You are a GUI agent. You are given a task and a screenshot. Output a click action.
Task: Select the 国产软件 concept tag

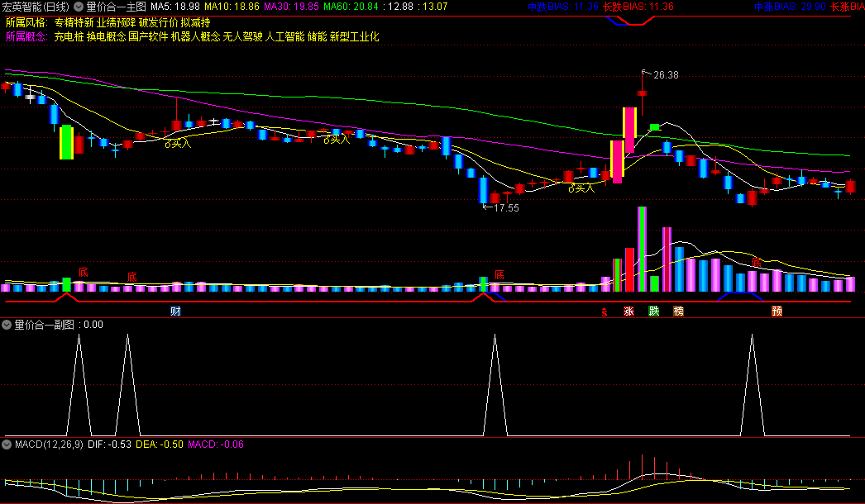(148, 37)
